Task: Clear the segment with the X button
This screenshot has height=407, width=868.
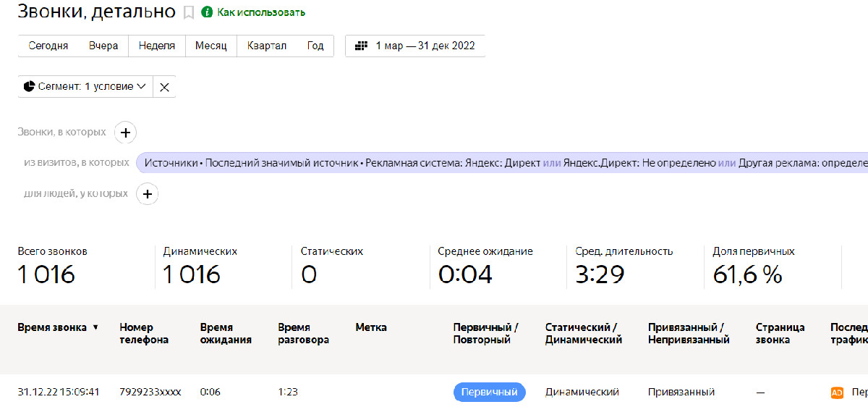Action: point(164,87)
